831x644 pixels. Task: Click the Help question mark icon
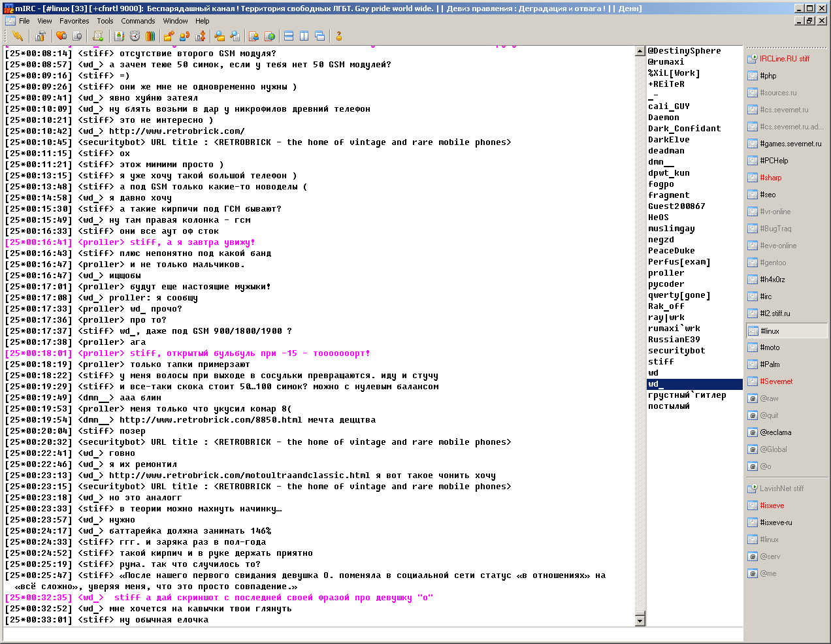pyautogui.click(x=338, y=36)
